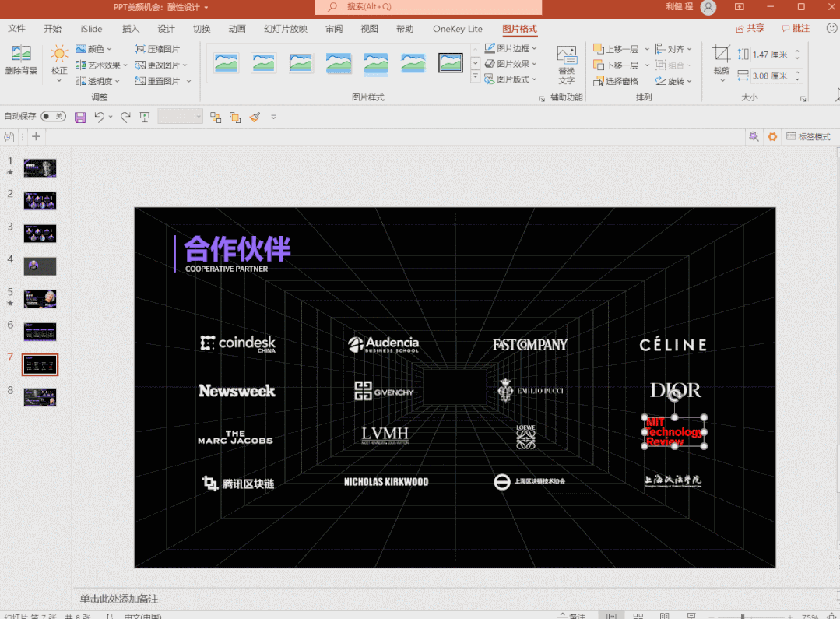Viewport: 840px width, 619px height.
Task: Click the 裁剪 crop tool icon
Action: click(x=721, y=54)
